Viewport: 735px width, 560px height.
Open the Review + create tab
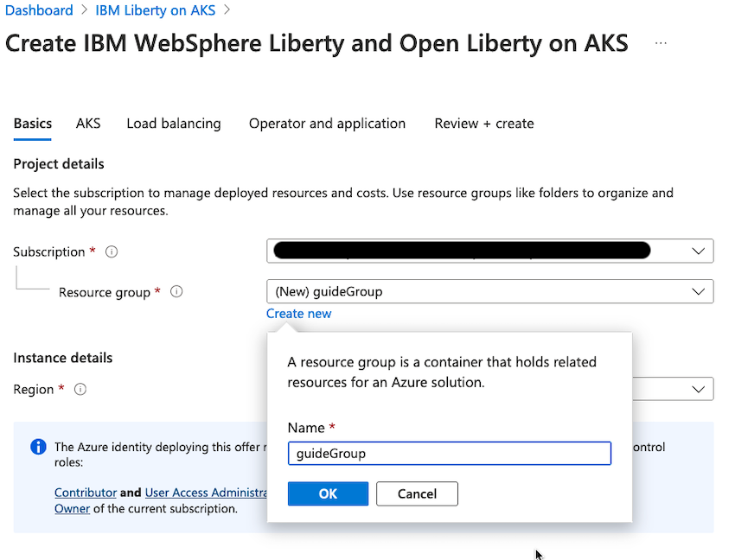(x=484, y=124)
